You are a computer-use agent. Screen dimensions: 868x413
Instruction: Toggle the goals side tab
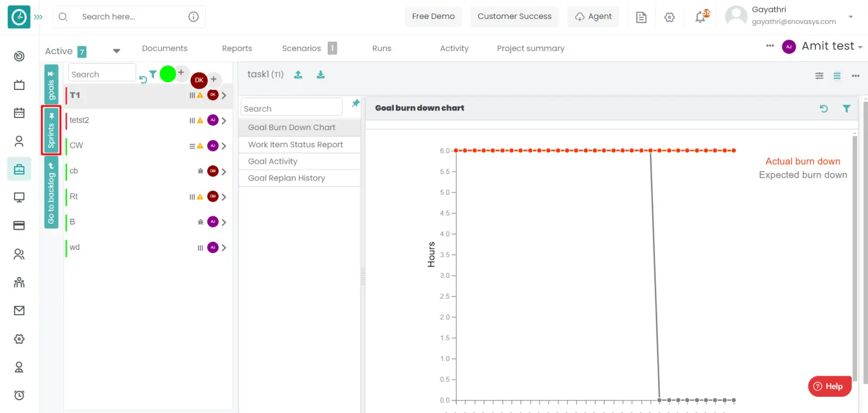point(51,85)
